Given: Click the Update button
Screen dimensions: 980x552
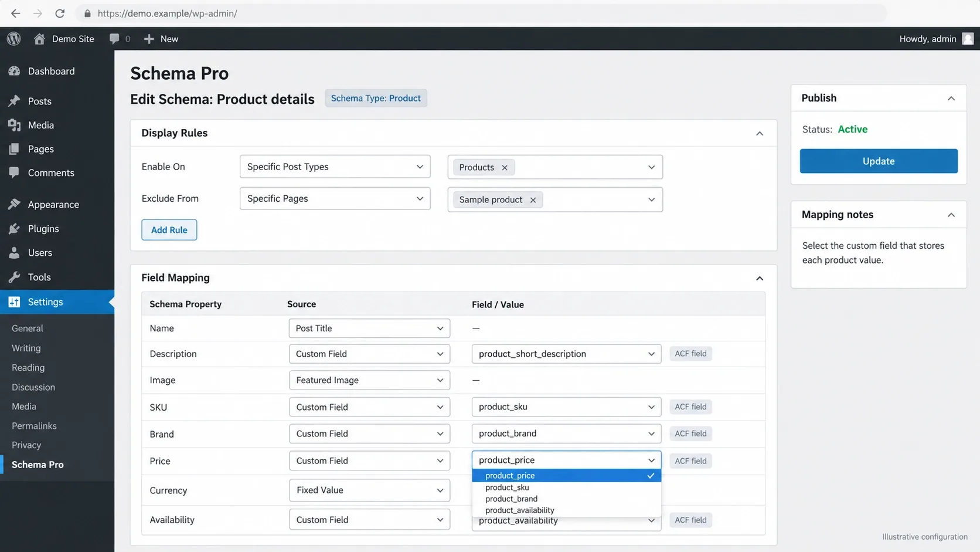Looking at the screenshot, I should 879,161.
